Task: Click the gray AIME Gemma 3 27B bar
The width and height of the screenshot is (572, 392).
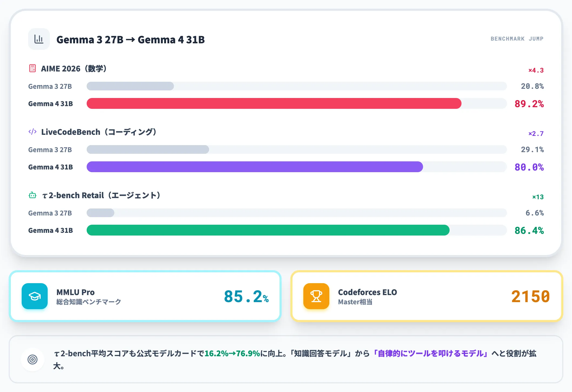Action: tap(130, 86)
